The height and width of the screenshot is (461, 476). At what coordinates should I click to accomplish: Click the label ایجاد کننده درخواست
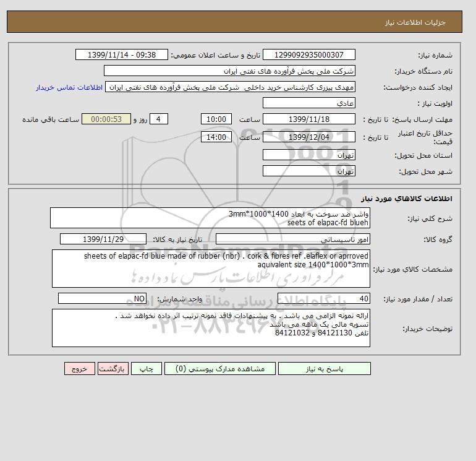pyautogui.click(x=418, y=87)
